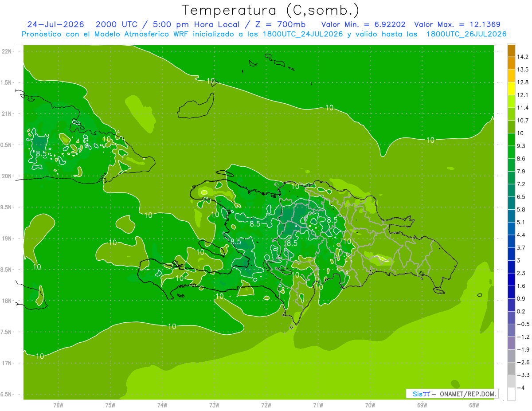The width and height of the screenshot is (532, 411).
Task: Click the '76W' longitude axis label
Action: pyautogui.click(x=58, y=405)
